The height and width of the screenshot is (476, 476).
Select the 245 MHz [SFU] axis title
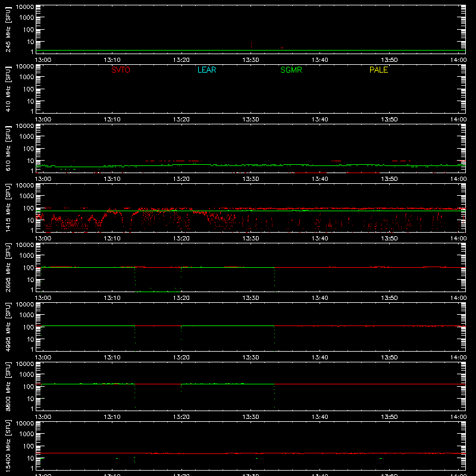pyautogui.click(x=8, y=29)
